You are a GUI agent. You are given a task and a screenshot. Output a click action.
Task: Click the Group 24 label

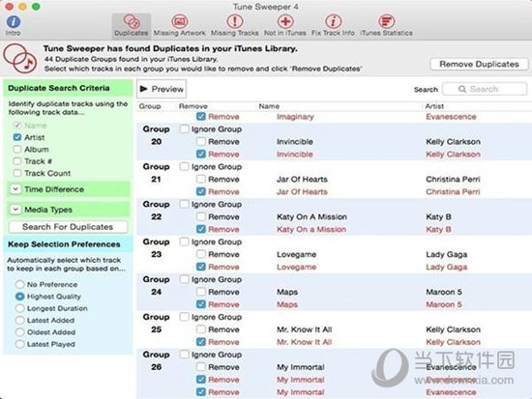click(156, 285)
